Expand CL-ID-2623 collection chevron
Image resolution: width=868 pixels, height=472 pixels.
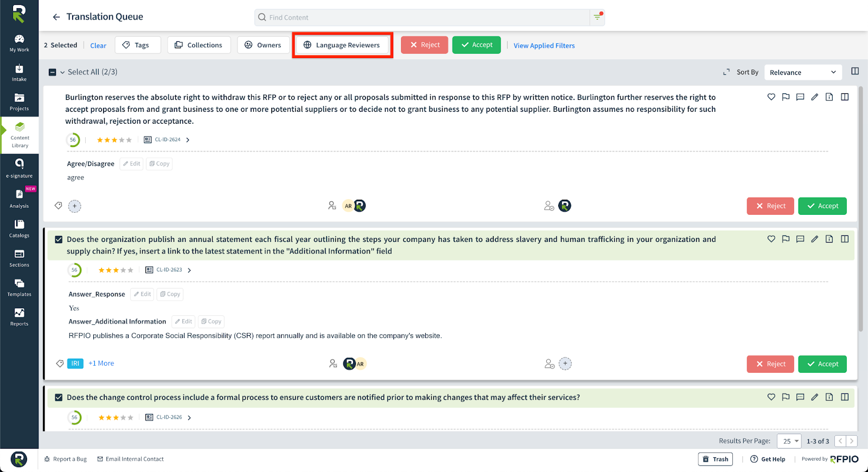(x=189, y=270)
